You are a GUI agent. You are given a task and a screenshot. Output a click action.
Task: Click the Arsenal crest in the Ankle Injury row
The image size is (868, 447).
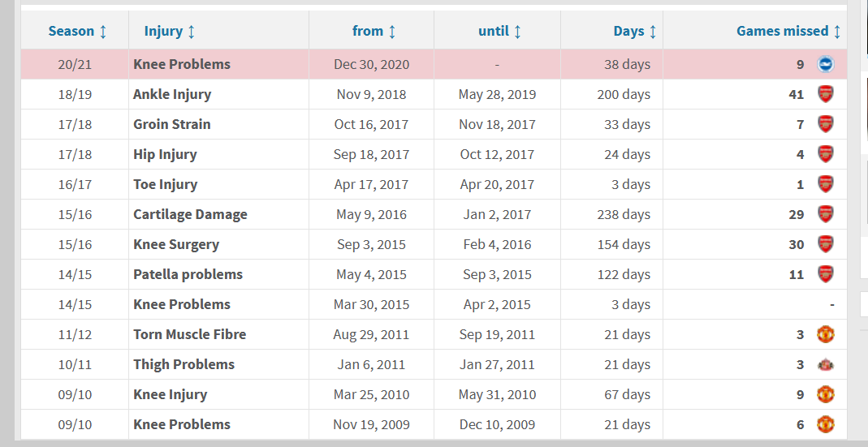(825, 94)
